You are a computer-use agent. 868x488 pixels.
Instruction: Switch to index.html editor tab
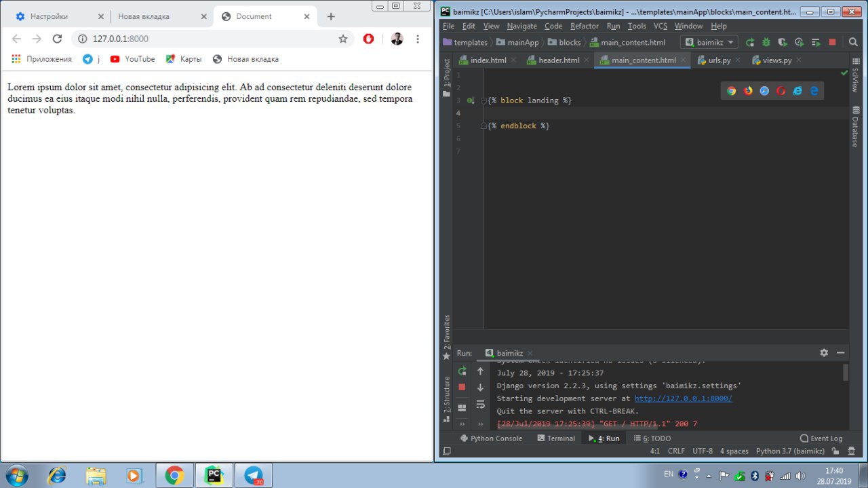(488, 60)
